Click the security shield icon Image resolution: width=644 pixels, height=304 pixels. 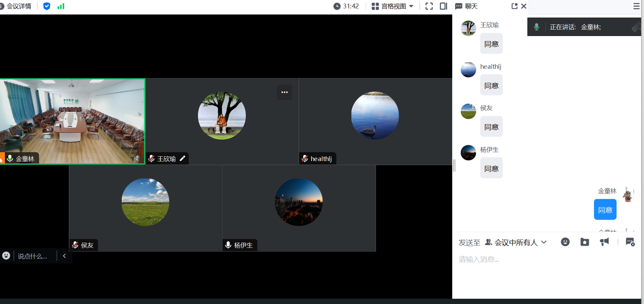coord(47,6)
